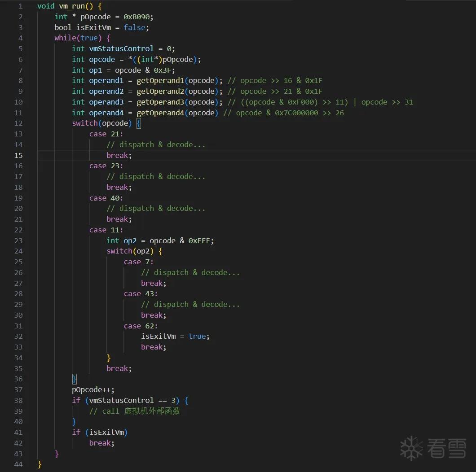Click the break statement on line 18
Viewport: 476px width, 472px height.
tap(119, 188)
